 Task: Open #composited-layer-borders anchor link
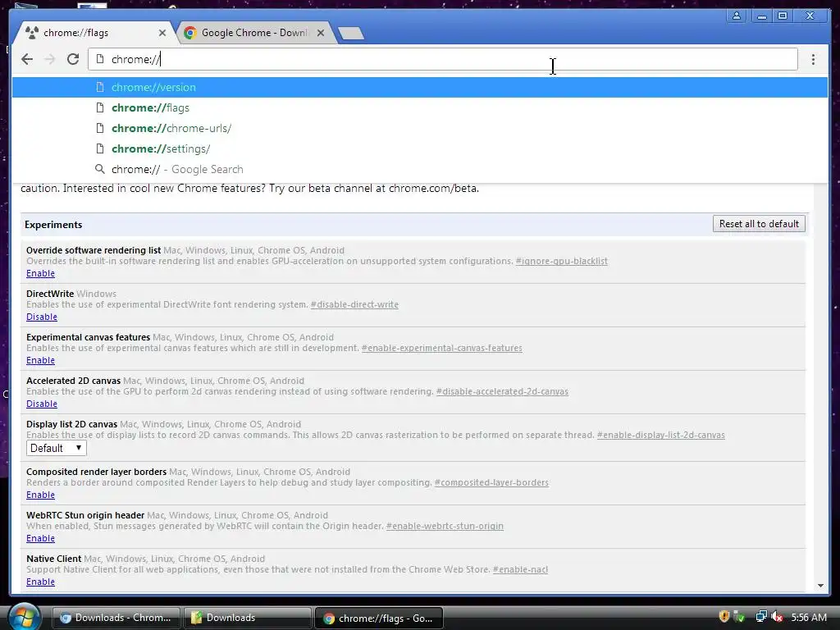491,482
